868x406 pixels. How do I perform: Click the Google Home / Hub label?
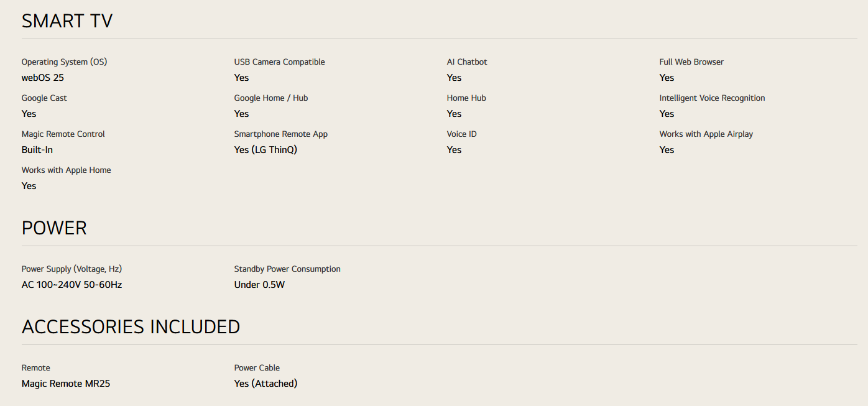pyautogui.click(x=271, y=98)
